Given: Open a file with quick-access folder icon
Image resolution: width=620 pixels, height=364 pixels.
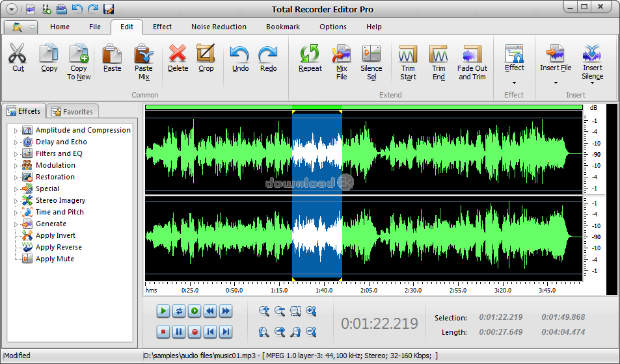Looking at the screenshot, I should click(61, 8).
